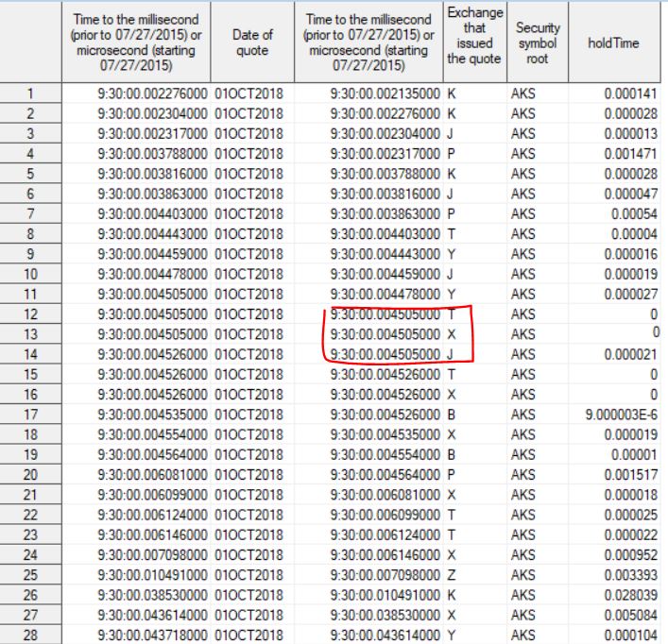The height and width of the screenshot is (644, 668).
Task: Click date 01OCT2018 in row 1
Action: (x=248, y=93)
